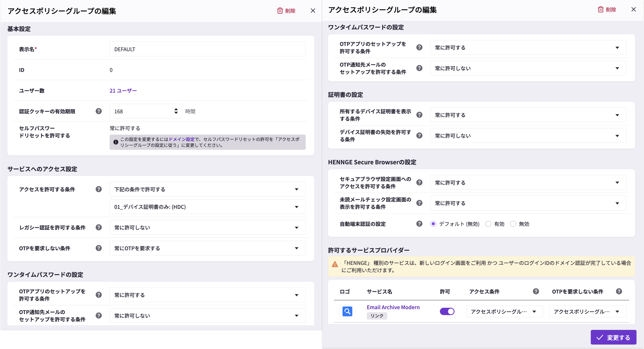
Task: Click help icon for 所有するデバイス証明書を表示する条件
Action: pos(419,115)
